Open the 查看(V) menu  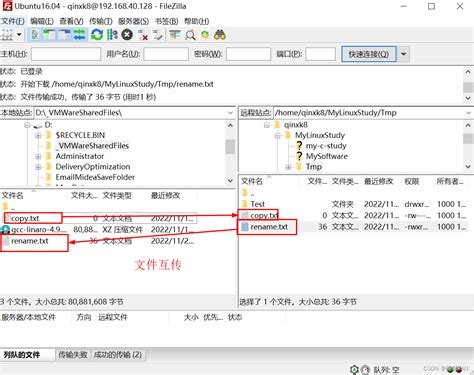tap(71, 21)
